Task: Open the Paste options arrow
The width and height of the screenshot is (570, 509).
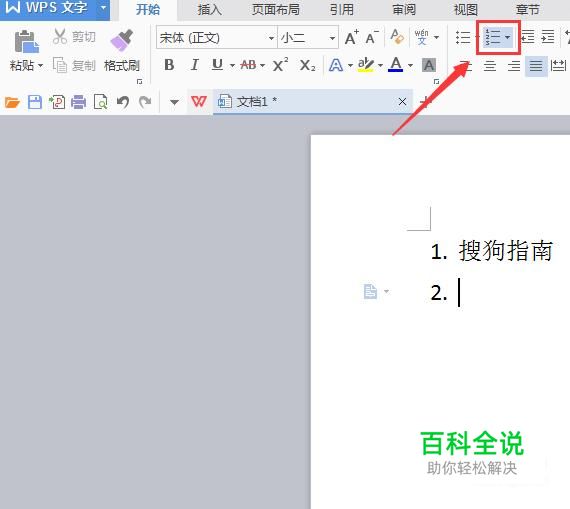Action: coord(40,66)
